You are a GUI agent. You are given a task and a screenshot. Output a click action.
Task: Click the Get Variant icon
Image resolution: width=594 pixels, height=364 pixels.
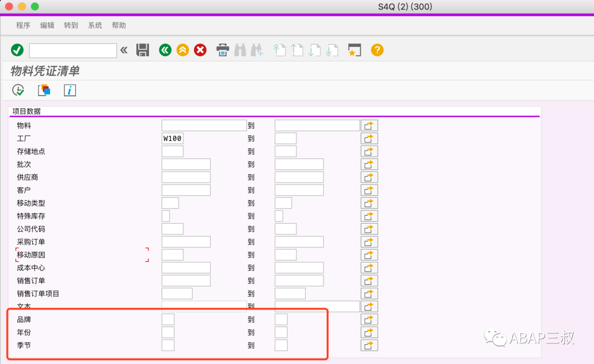(x=44, y=90)
